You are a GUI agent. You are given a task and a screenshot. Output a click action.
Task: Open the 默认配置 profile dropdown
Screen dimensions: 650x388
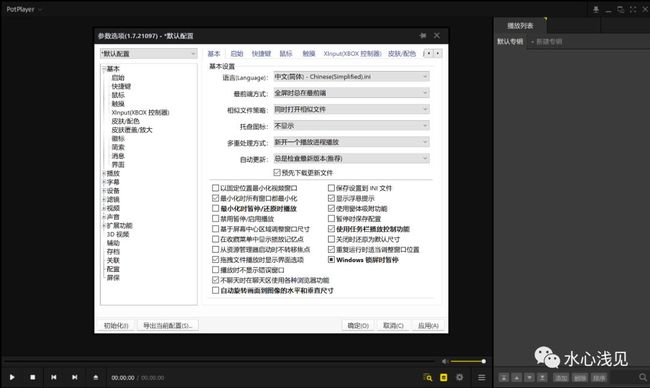pos(148,54)
